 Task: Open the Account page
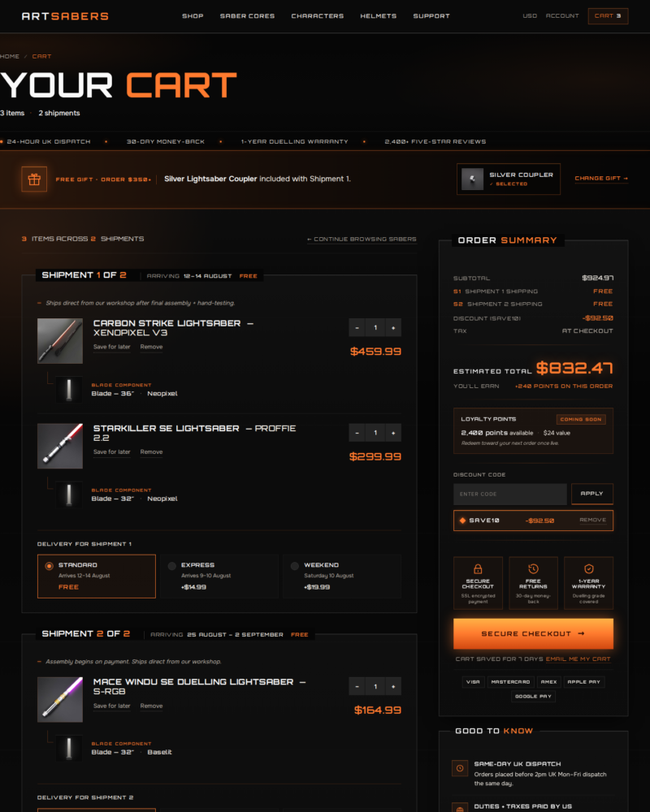click(562, 16)
